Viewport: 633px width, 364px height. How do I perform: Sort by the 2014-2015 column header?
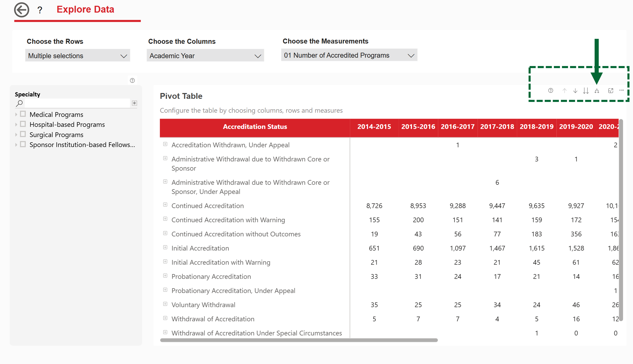[374, 127]
